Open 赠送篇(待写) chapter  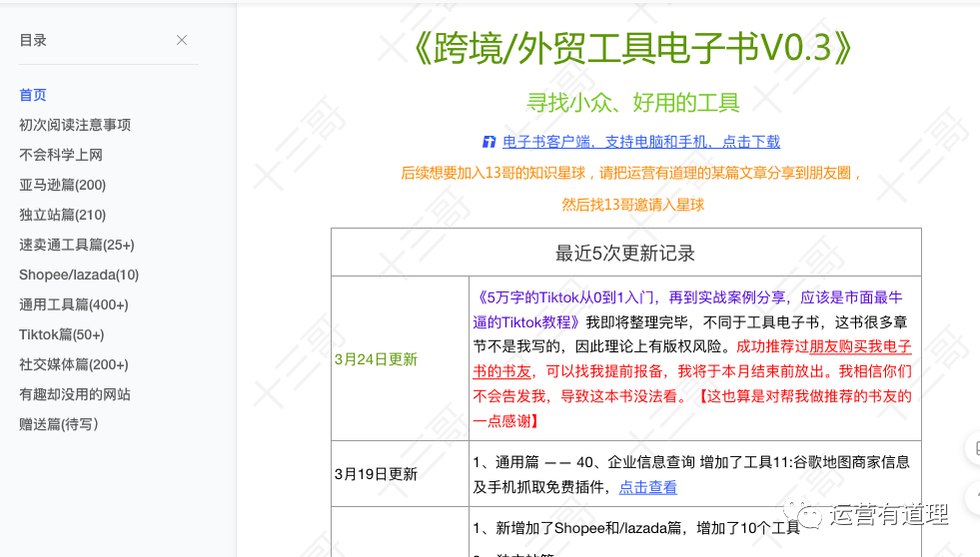pyautogui.click(x=58, y=424)
